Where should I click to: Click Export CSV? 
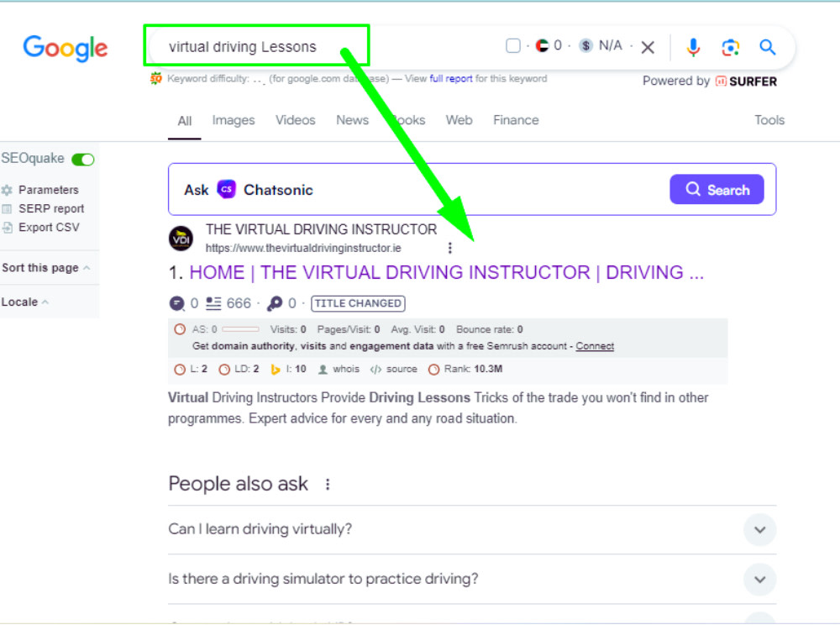(x=49, y=227)
